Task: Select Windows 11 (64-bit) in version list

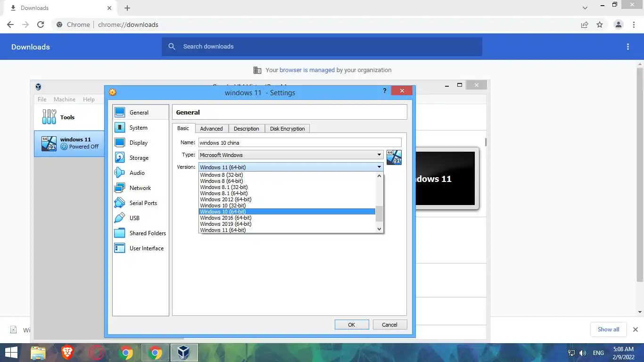Action: tap(287, 230)
